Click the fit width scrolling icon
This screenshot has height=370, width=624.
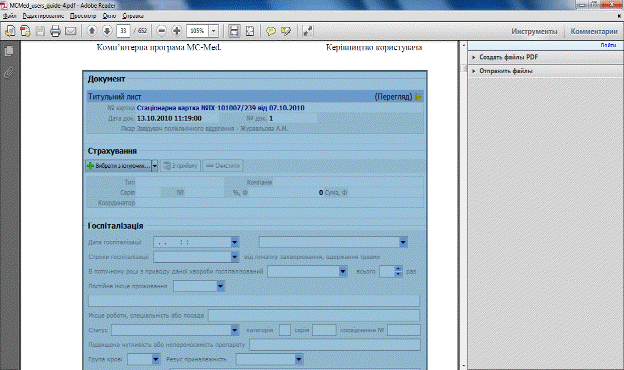(234, 31)
